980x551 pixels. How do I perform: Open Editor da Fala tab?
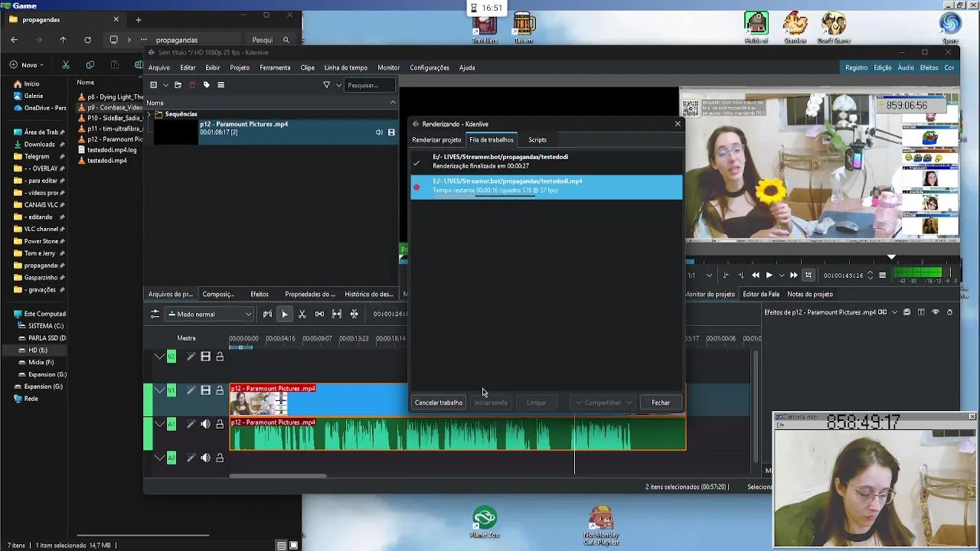click(761, 294)
